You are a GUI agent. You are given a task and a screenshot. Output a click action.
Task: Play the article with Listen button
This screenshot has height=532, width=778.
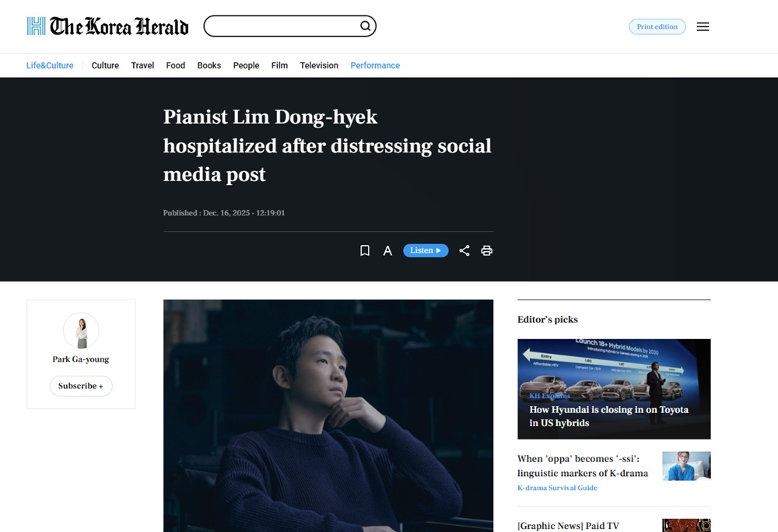(x=426, y=250)
